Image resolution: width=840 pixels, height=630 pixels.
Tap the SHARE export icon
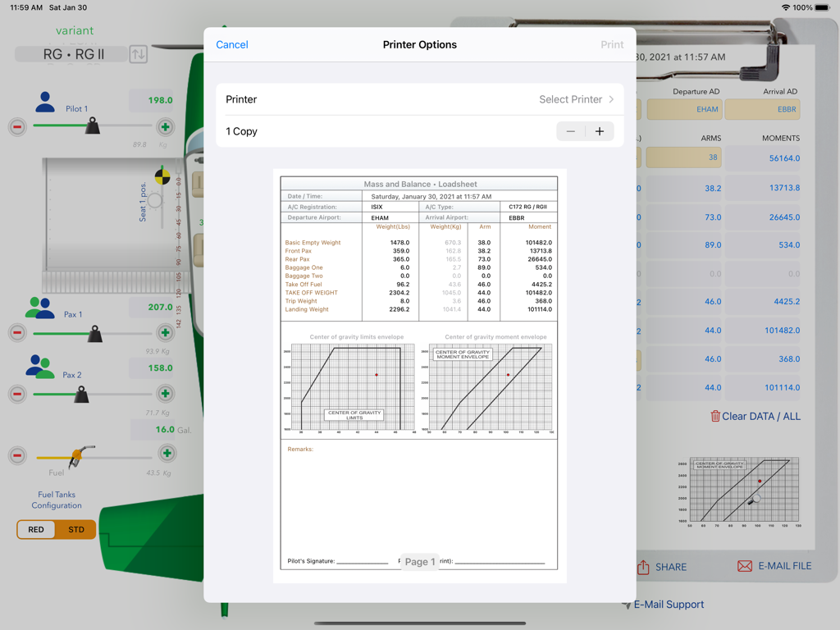645,566
